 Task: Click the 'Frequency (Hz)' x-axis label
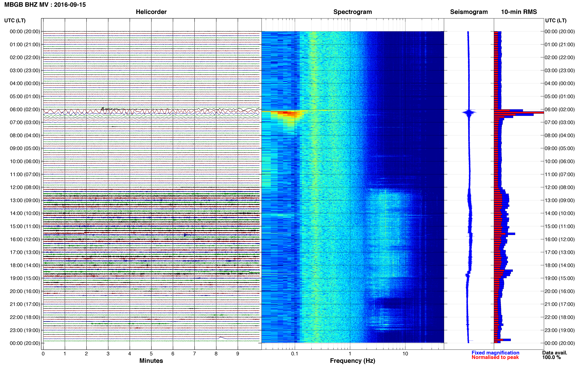(x=352, y=361)
